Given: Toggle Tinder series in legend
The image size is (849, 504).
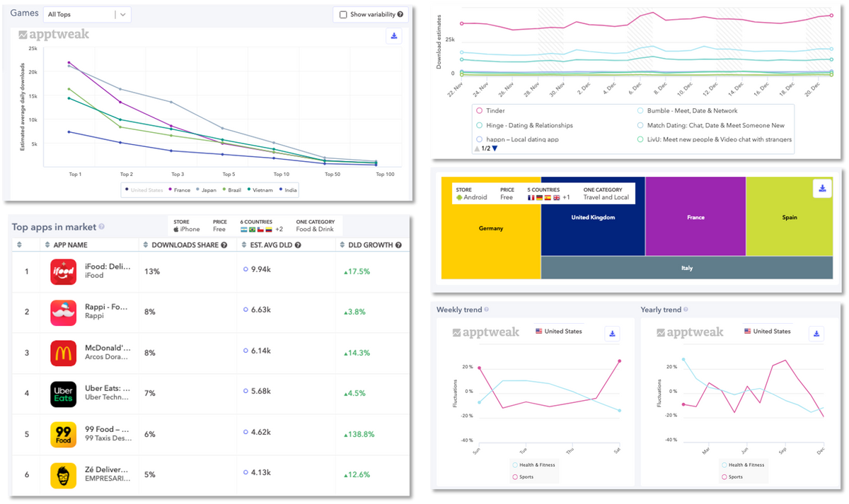Looking at the screenshot, I should pos(491,111).
